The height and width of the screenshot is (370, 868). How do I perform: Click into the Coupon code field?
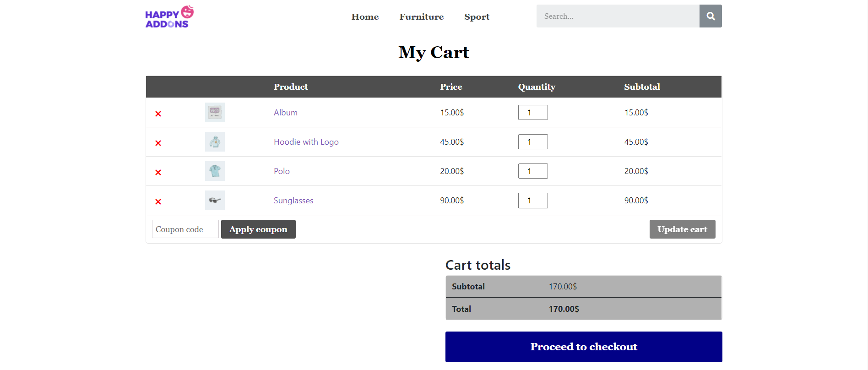[x=185, y=229]
